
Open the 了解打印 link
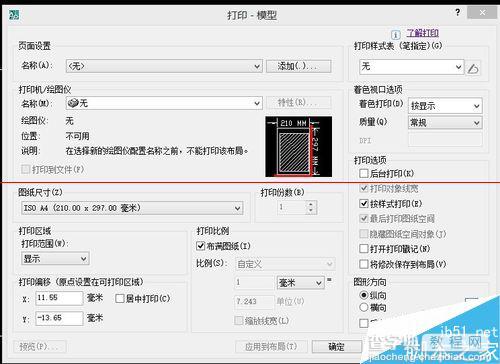(422, 33)
